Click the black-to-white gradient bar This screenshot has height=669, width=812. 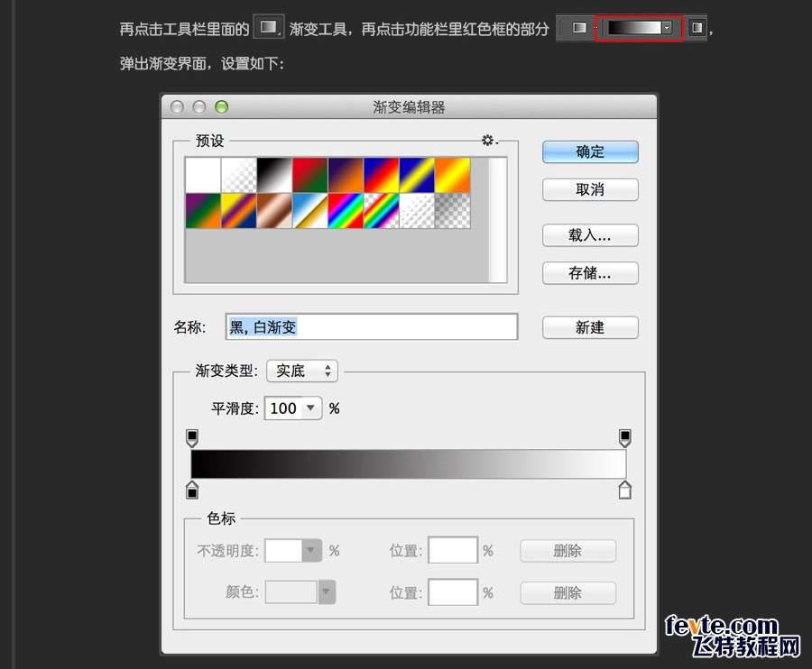409,463
